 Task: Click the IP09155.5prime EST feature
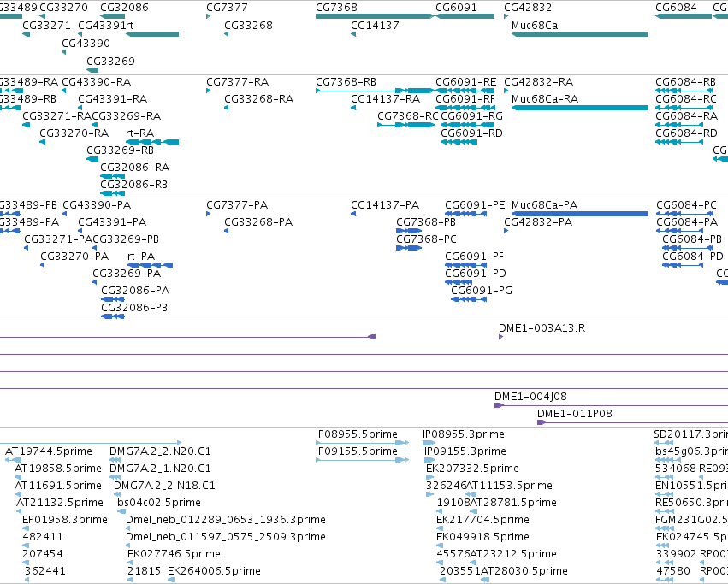[x=362, y=460]
